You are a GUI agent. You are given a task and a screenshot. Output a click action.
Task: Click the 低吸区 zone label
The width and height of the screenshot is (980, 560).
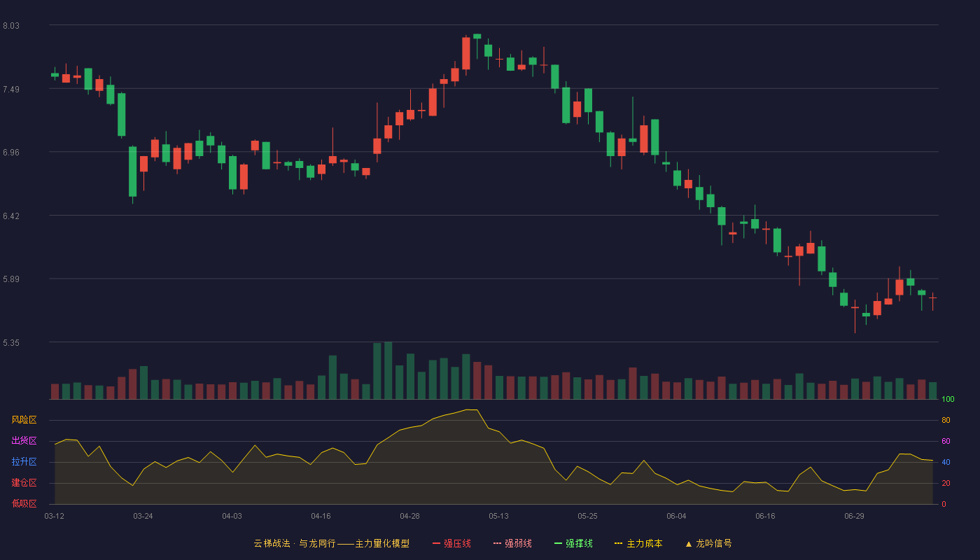tap(24, 503)
